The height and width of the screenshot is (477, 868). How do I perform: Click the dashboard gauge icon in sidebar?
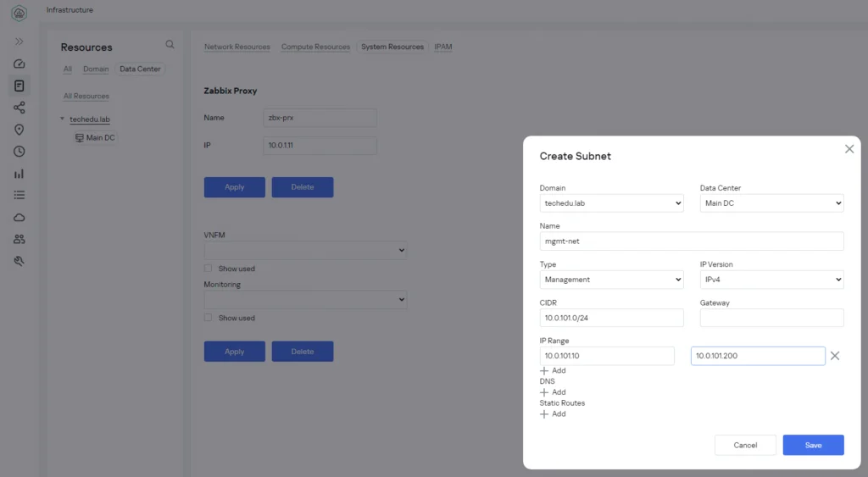click(19, 64)
